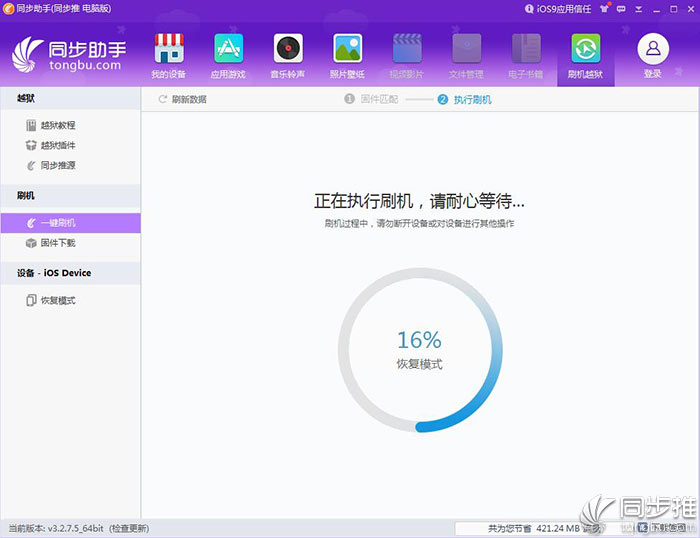This screenshot has width=700, height=538.
Task: Open the feedback chat bubble icon
Action: 621,9
